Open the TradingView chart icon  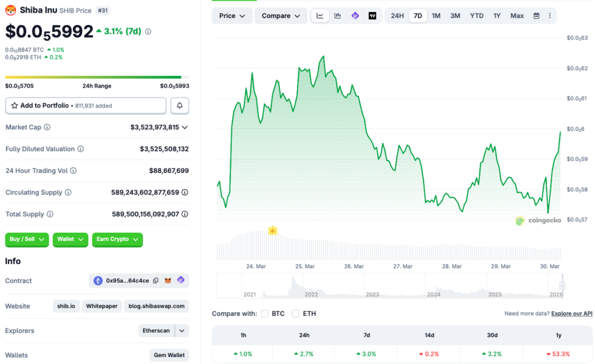(372, 16)
